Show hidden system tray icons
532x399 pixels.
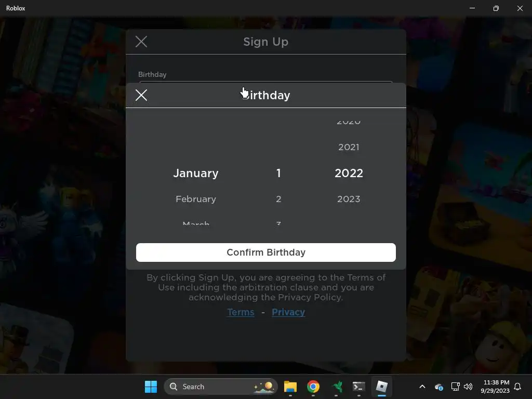(422, 387)
